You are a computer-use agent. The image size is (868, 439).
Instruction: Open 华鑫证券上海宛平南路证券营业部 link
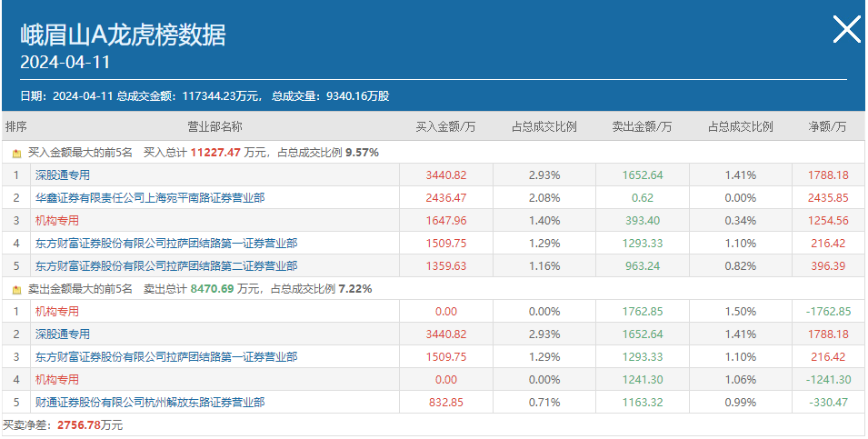click(x=150, y=198)
